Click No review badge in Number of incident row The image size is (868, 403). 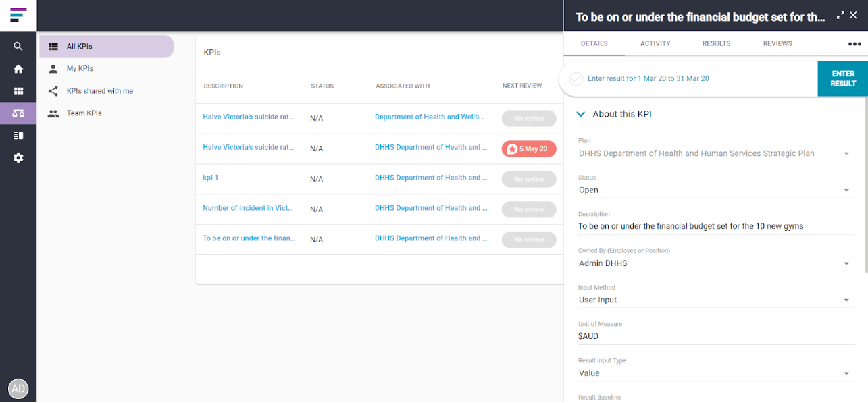tap(529, 209)
